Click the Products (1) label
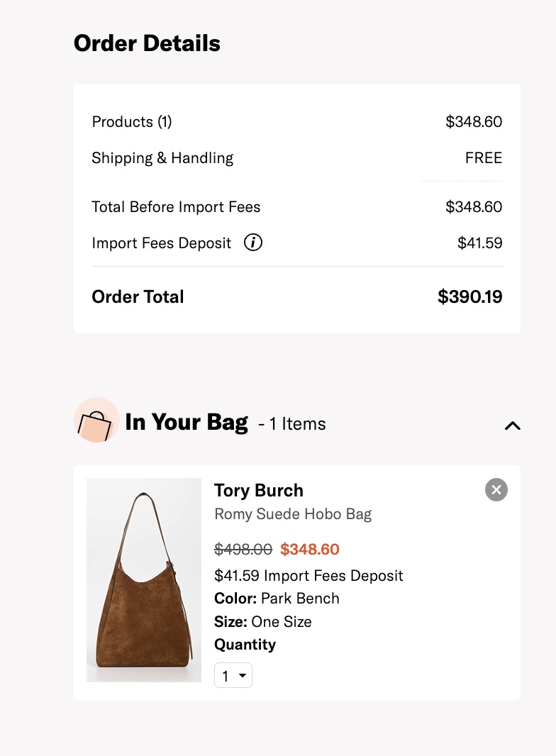 132,122
